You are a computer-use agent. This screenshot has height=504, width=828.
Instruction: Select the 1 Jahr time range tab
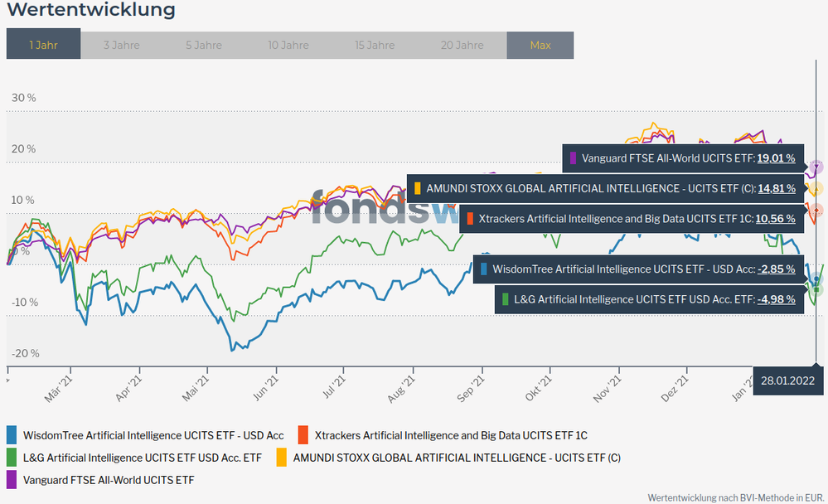(x=43, y=45)
